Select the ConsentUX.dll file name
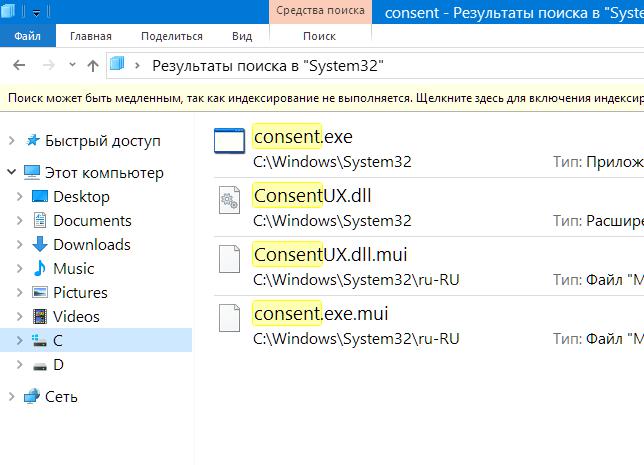 [313, 196]
